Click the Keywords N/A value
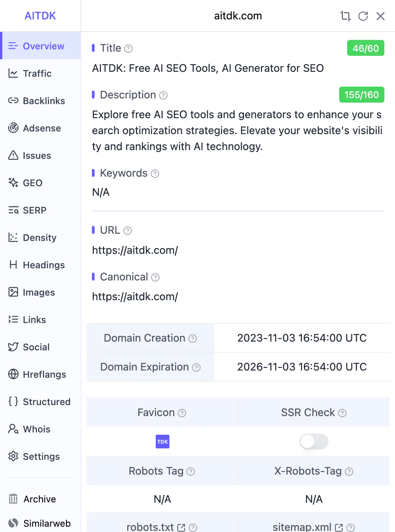 [x=101, y=192]
